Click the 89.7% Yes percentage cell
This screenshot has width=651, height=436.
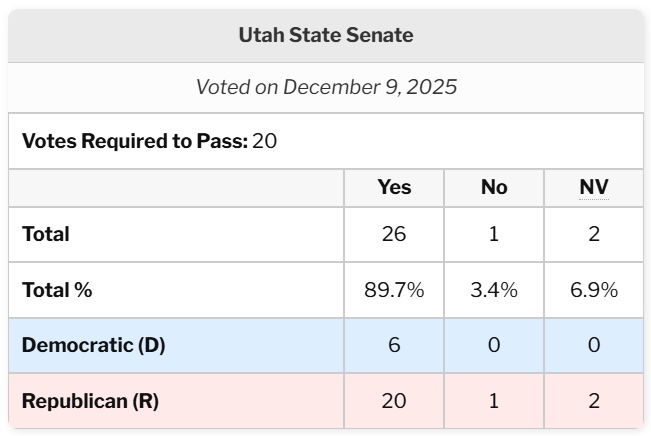(x=394, y=290)
